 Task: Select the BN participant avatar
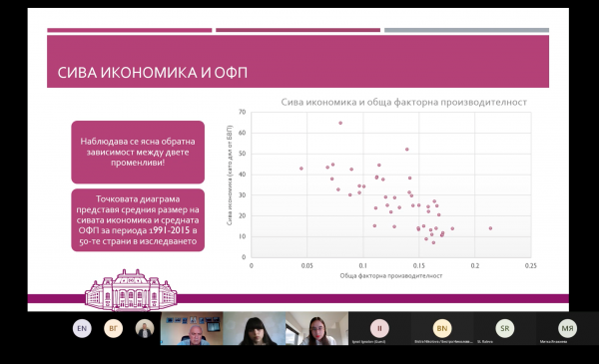tap(442, 328)
